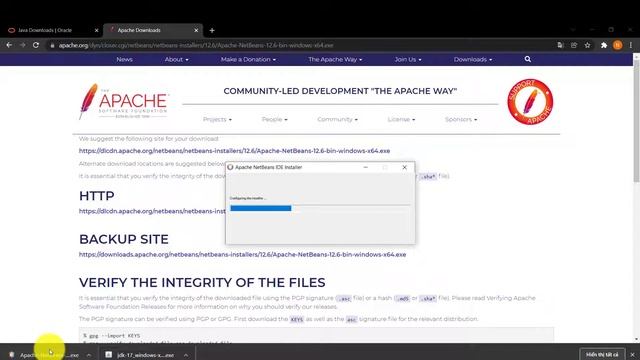
Task: Open downloaded jdk-17 windows exe file
Action: [140, 355]
